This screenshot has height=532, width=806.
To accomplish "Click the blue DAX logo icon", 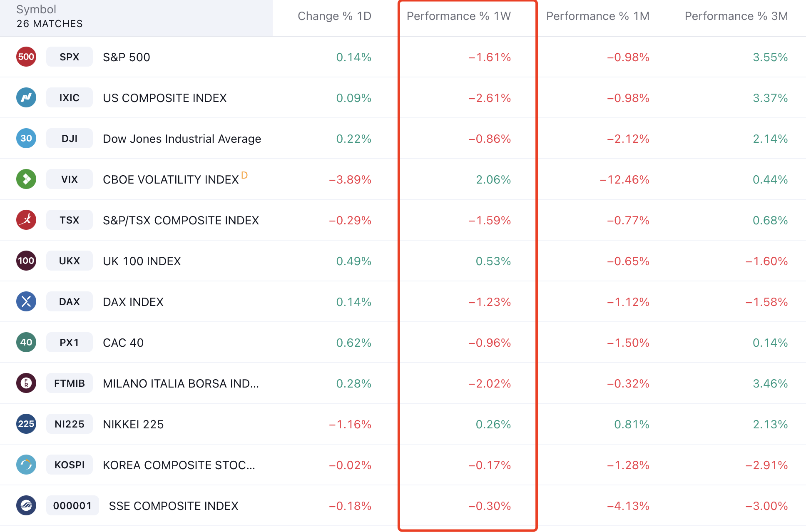I will click(26, 301).
